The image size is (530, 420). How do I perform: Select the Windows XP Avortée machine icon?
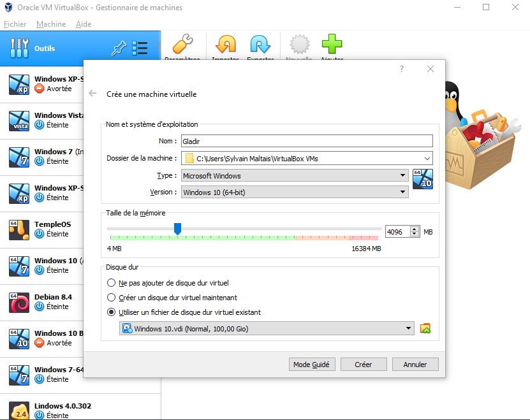(19, 85)
